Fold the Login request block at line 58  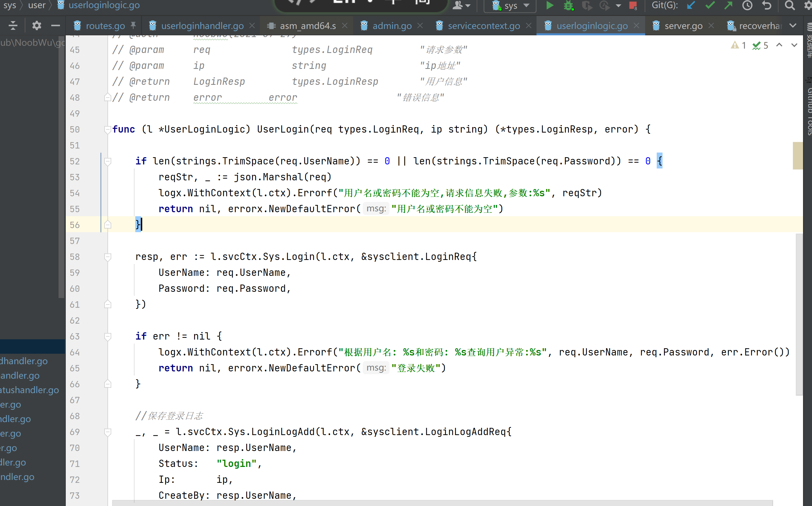(x=107, y=257)
